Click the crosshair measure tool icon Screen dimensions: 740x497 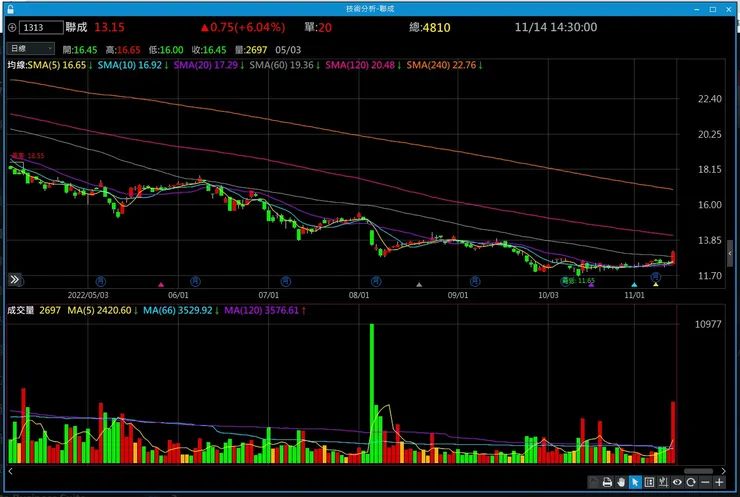point(663,482)
